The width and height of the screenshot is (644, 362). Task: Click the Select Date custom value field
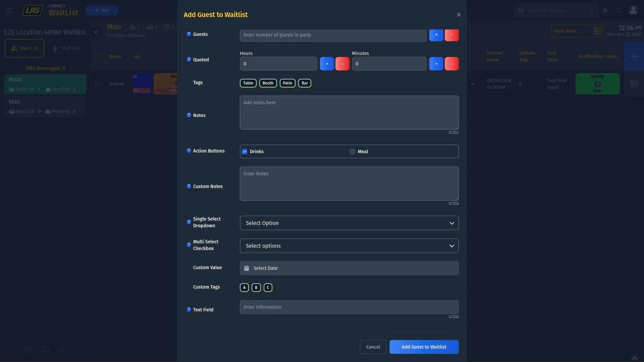pos(349,268)
